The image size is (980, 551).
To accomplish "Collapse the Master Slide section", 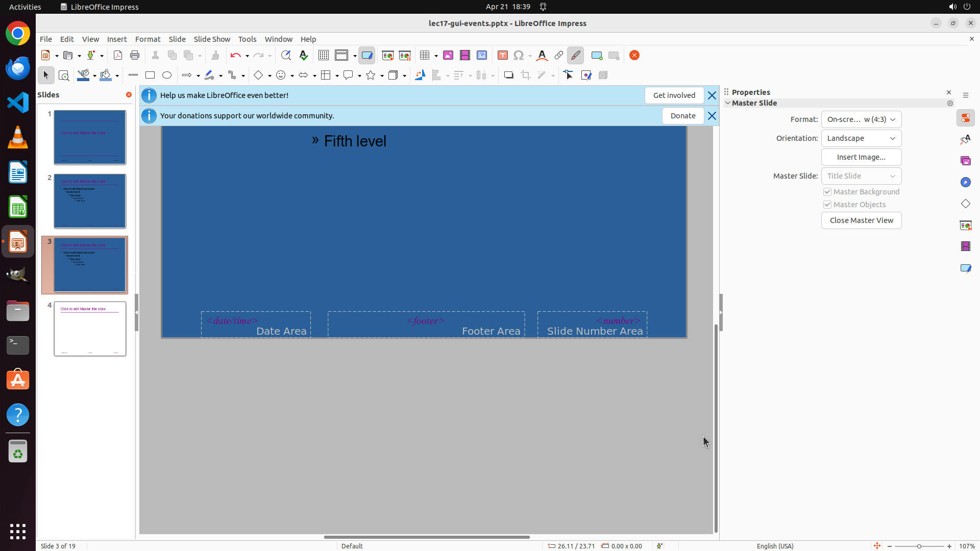I will (728, 103).
